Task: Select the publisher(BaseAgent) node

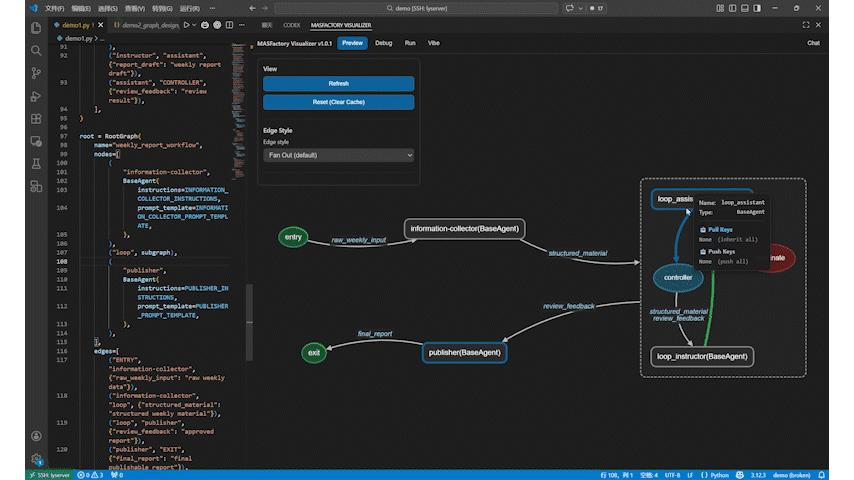Action: click(465, 353)
